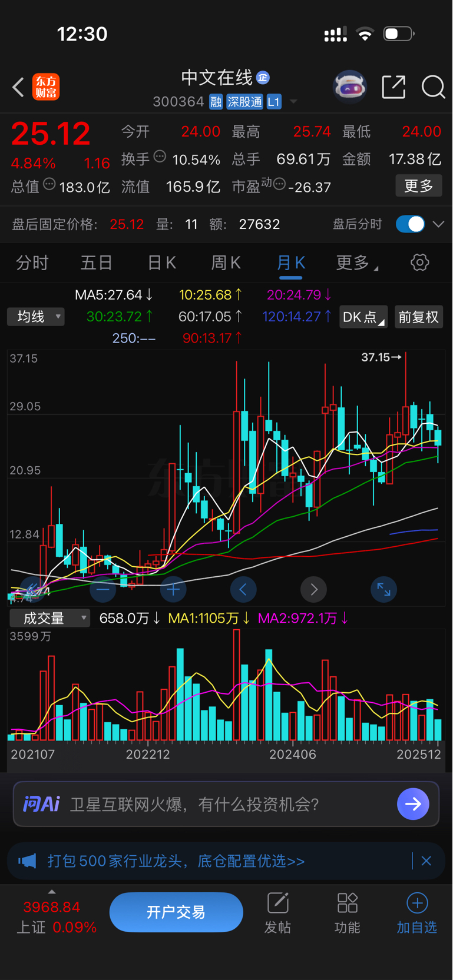This screenshot has height=980, width=453.
Task: Tap the 问Ai logo
Action: point(41,804)
